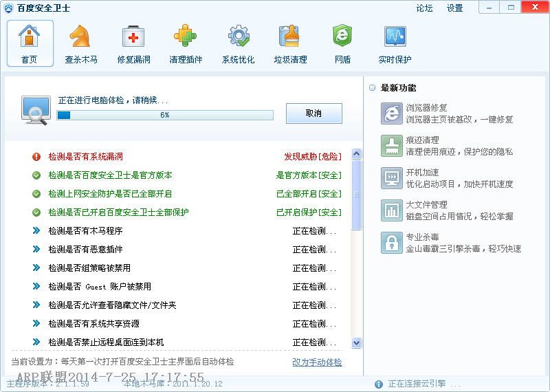Click 正在检测 status of 检测是否有木马程序
Viewport: 550px width, 392px height.
tap(314, 231)
